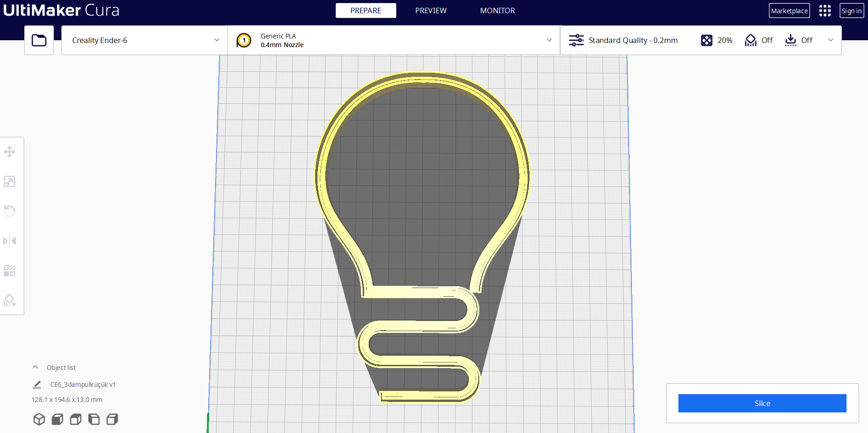Toggle build plate adhesion setting
The height and width of the screenshot is (433, 868).
point(799,40)
